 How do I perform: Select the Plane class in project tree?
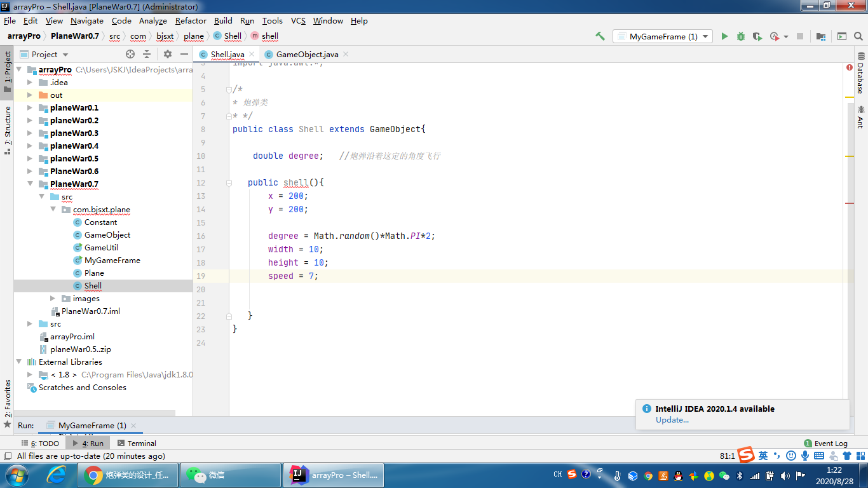94,273
